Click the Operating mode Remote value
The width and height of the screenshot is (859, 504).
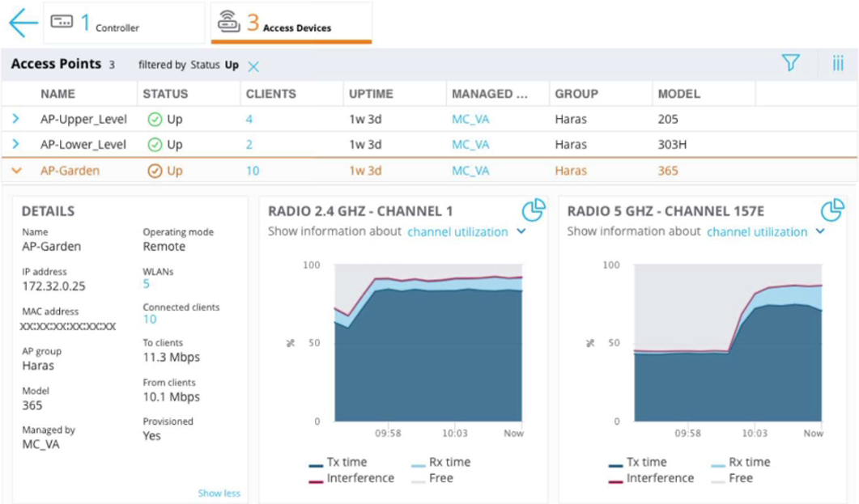pyautogui.click(x=164, y=246)
